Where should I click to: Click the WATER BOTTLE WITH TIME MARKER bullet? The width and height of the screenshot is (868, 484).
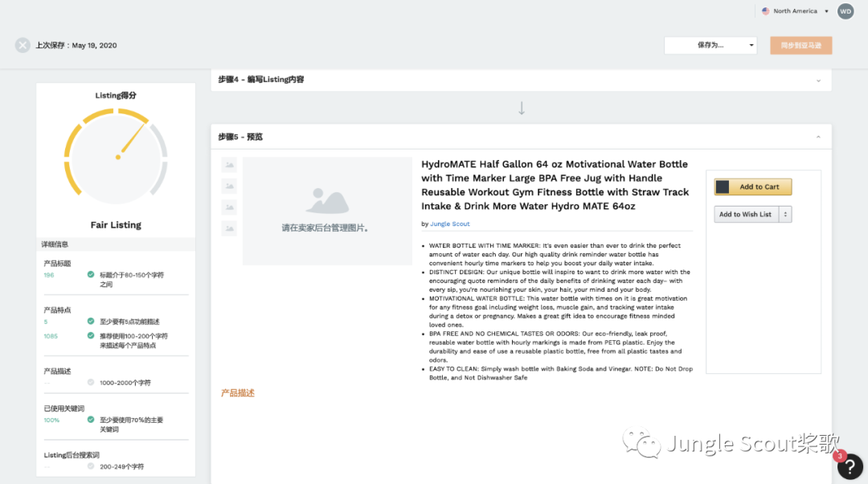(555, 254)
